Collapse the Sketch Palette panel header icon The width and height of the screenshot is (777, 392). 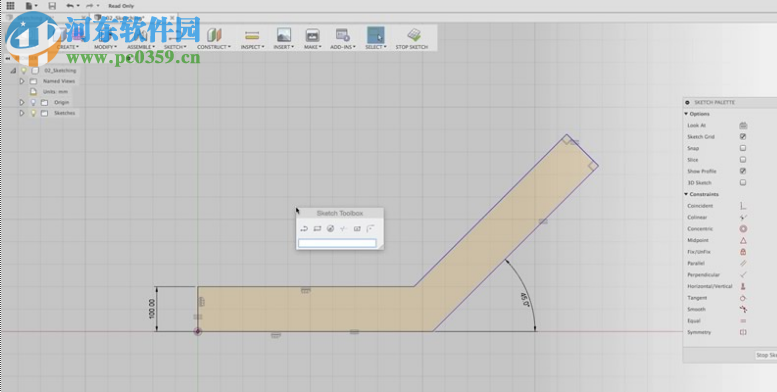[x=687, y=103]
